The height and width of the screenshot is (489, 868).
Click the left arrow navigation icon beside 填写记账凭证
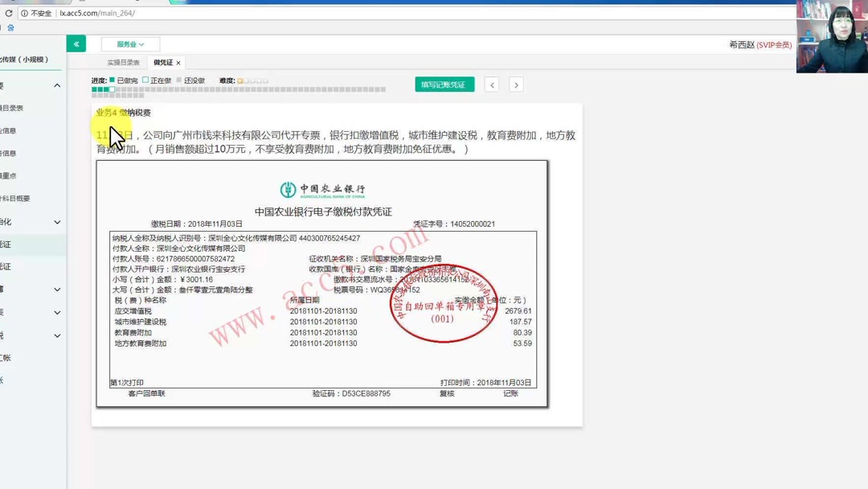492,84
